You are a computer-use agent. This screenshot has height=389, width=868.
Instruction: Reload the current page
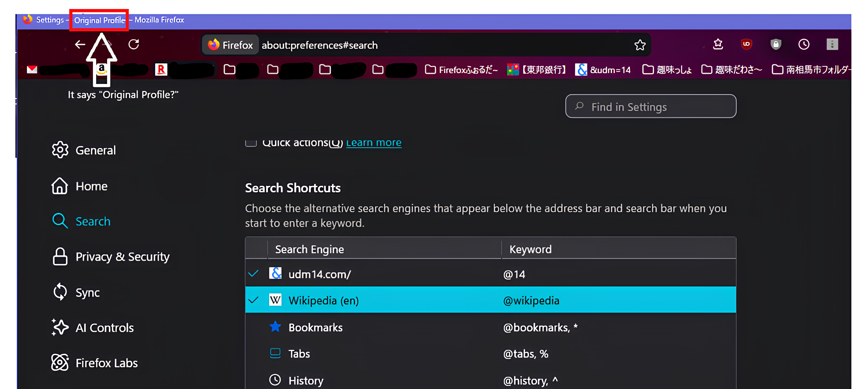click(x=134, y=44)
